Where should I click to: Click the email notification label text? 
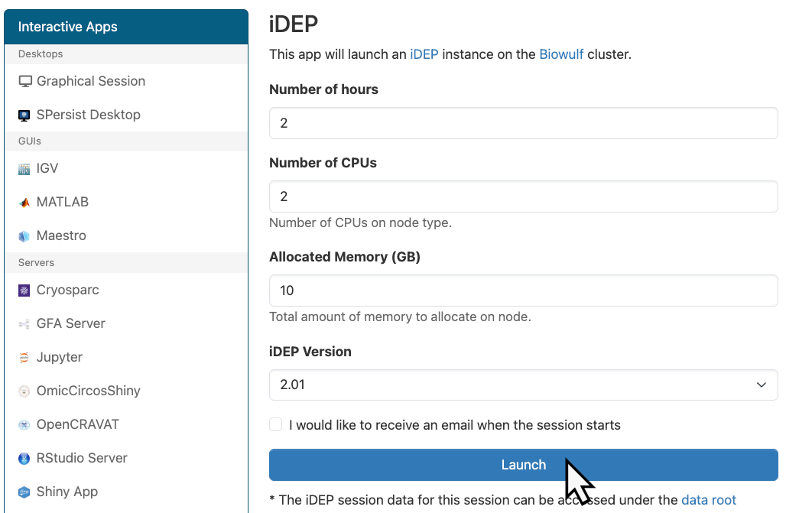coord(455,425)
